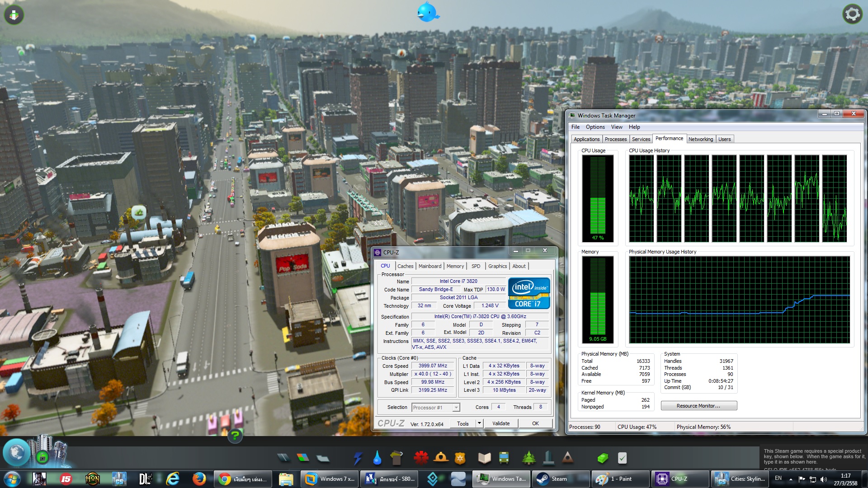Show hidden system tray icons arrow
This screenshot has width=868, height=488.
click(791, 479)
